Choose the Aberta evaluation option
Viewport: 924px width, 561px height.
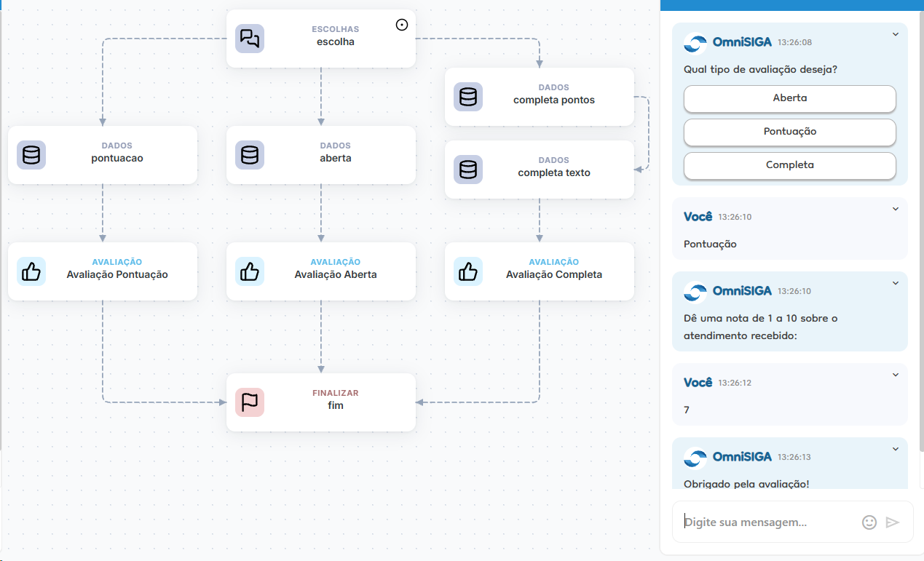[x=790, y=98]
